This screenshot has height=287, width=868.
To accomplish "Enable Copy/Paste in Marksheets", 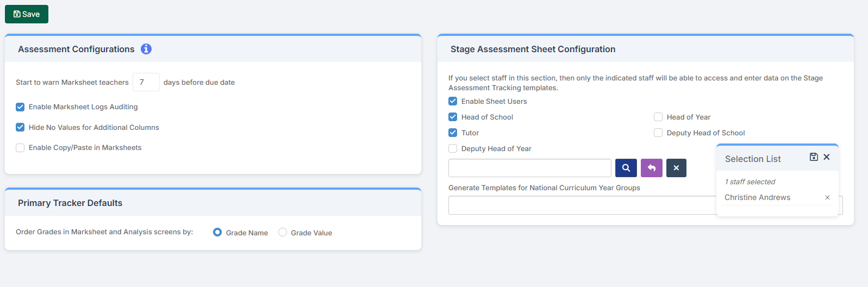I will [20, 148].
